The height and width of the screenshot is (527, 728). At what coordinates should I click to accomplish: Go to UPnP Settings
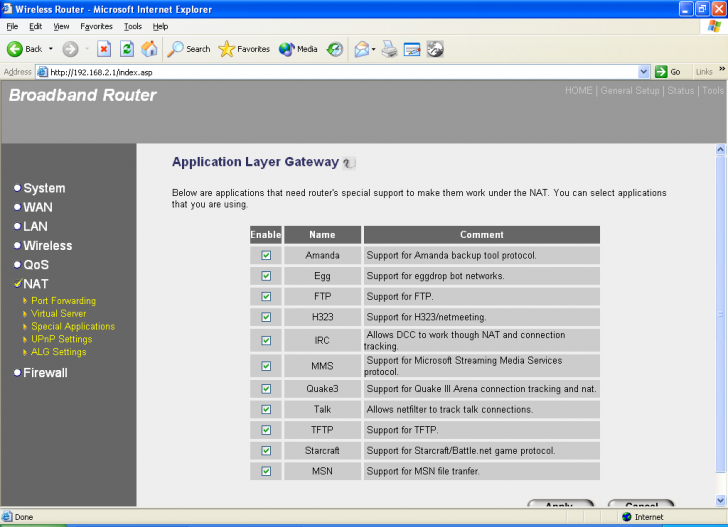click(62, 339)
